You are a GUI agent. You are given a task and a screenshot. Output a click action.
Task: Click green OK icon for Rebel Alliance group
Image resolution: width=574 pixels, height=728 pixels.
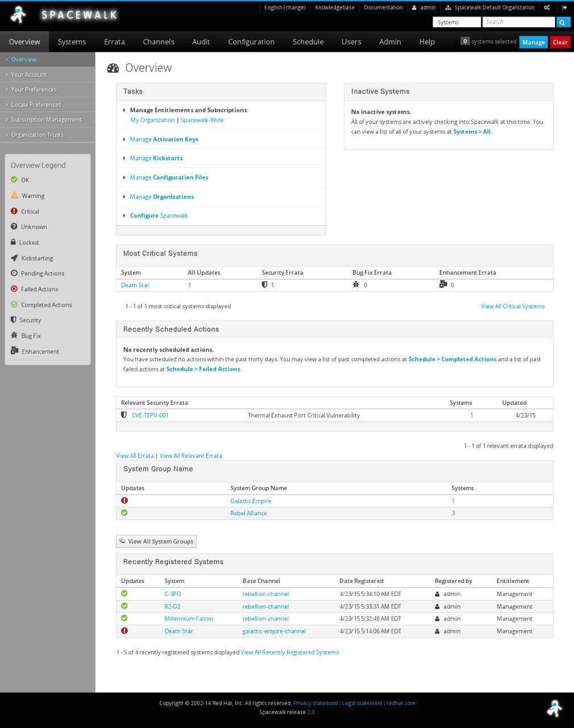pos(124,512)
